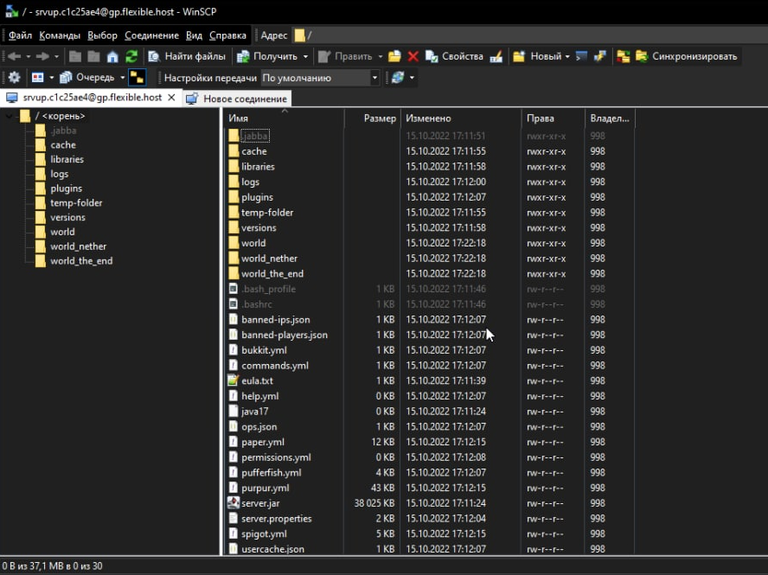Delete the selected item with the red X
The height and width of the screenshot is (575, 768).
413,56
